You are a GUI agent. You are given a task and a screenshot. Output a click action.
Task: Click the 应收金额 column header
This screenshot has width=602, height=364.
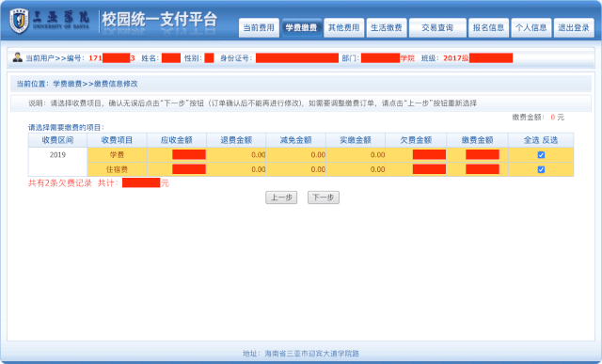click(x=177, y=140)
